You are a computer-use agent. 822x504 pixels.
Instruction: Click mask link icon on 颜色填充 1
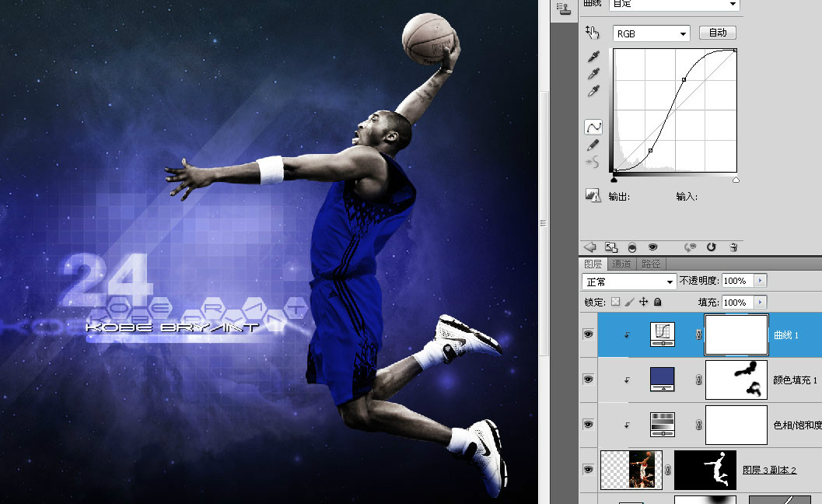click(698, 380)
